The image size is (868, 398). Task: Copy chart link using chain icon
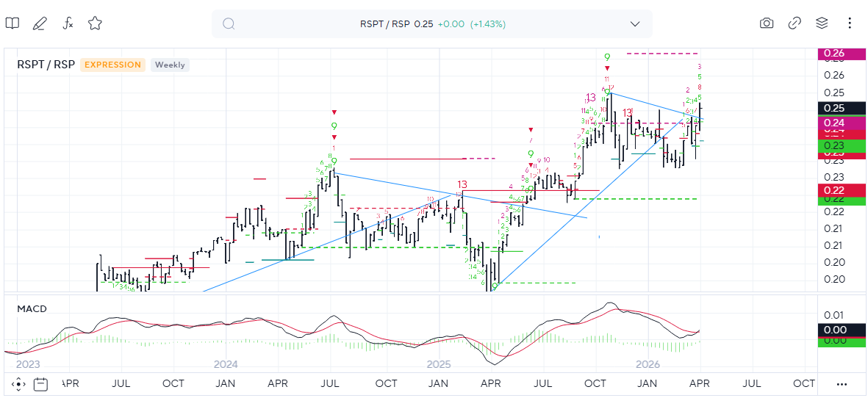pos(795,23)
